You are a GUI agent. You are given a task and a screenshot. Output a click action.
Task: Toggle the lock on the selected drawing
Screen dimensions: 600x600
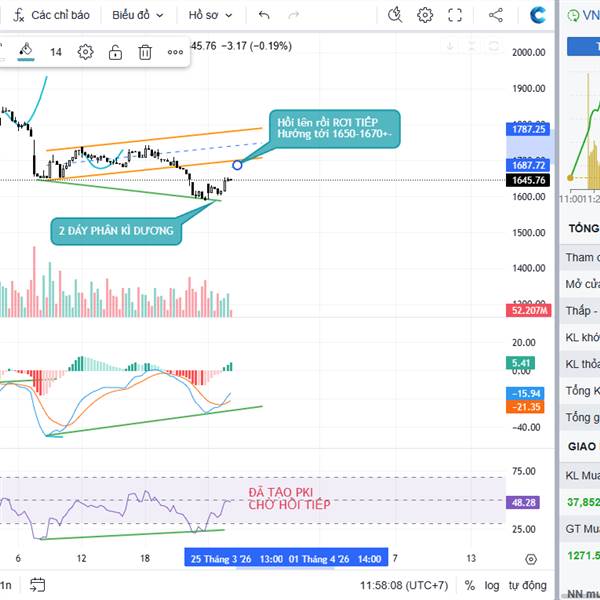(115, 52)
